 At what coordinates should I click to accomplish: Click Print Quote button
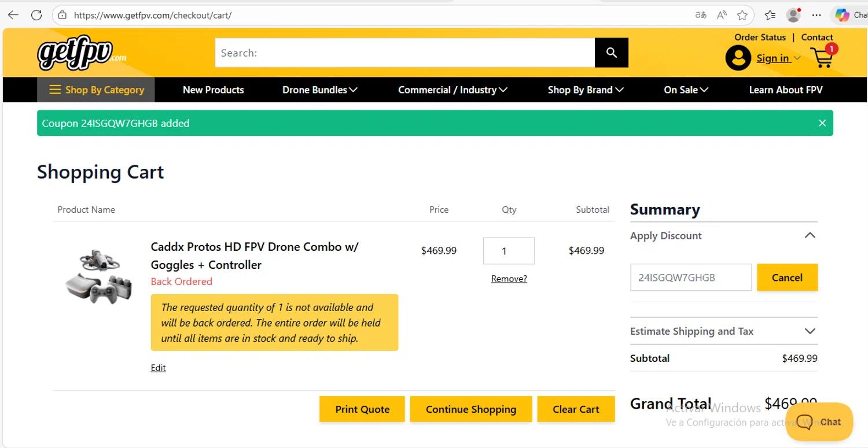tap(362, 409)
